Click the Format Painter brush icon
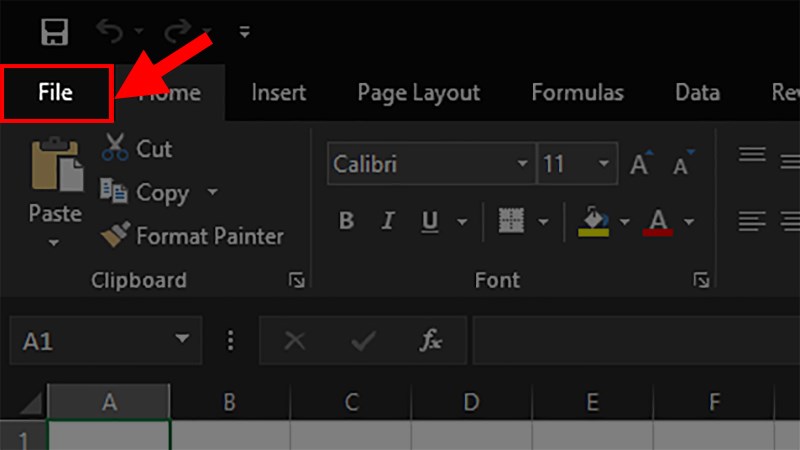800x450 pixels. [114, 237]
